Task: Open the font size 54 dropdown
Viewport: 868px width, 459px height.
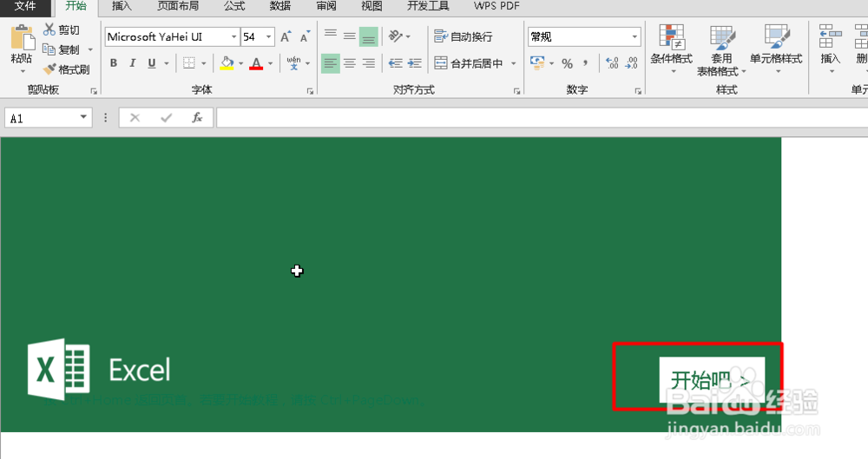Action: [x=268, y=37]
